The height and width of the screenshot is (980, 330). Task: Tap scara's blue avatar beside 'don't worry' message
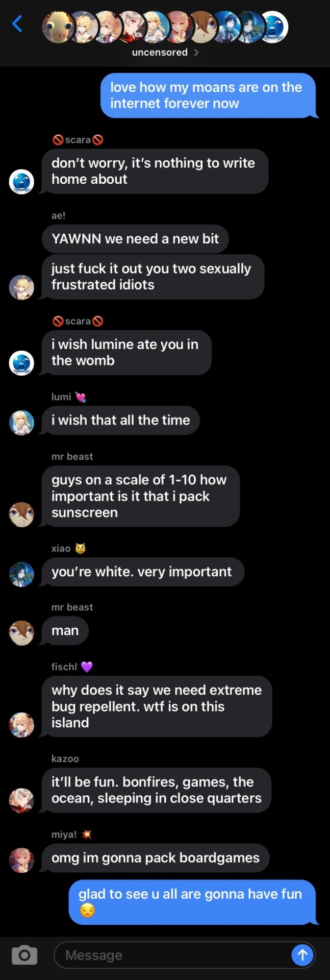point(21,181)
